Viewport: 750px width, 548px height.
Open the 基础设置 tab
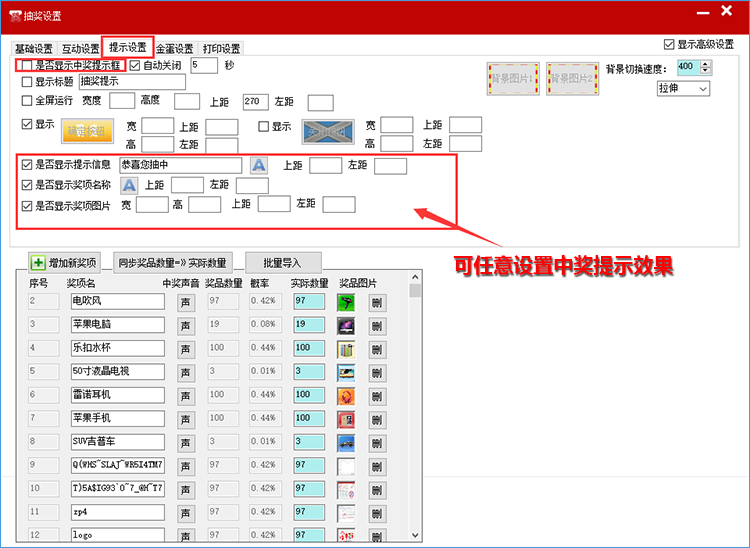pyautogui.click(x=34, y=48)
